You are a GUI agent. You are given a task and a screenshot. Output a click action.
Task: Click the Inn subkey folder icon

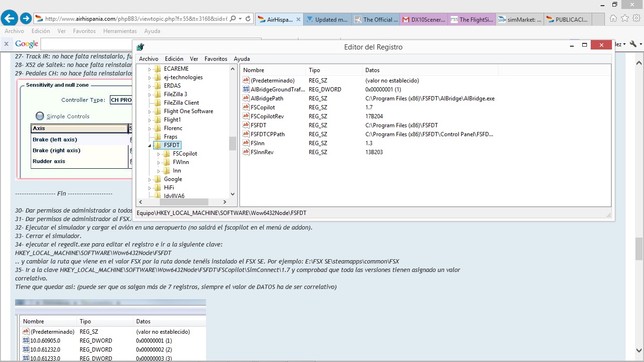(x=167, y=171)
